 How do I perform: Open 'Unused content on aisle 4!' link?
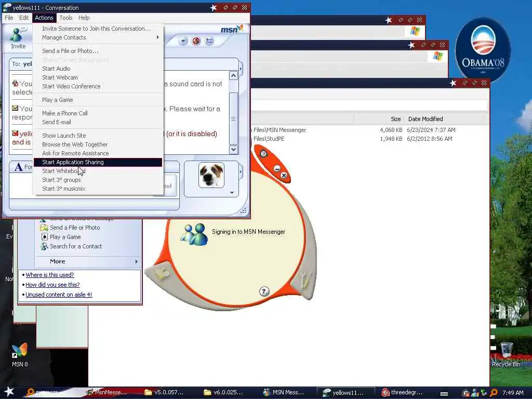click(x=59, y=295)
